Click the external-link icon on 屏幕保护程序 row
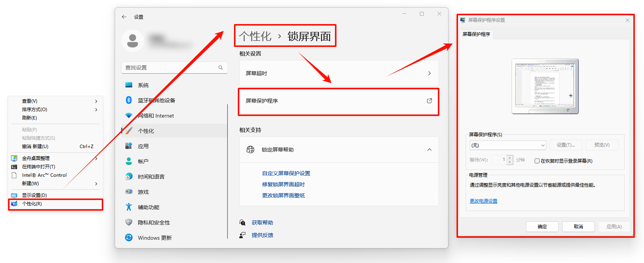 (x=429, y=101)
